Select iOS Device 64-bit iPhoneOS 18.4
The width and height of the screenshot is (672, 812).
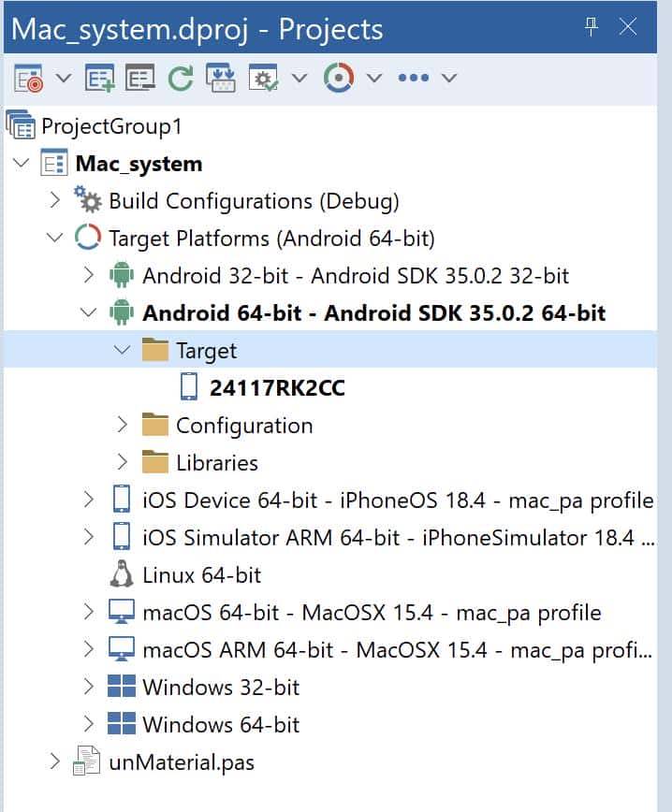tap(398, 500)
